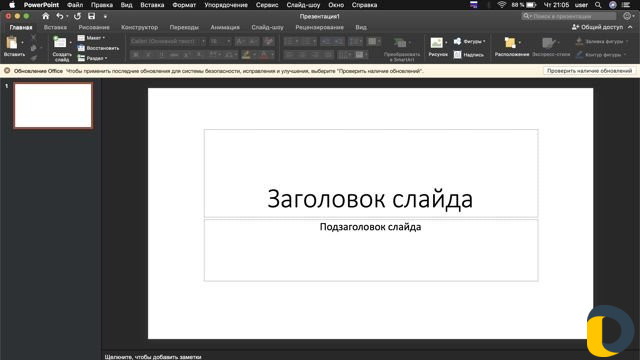Screen dimensions: 640x360
Task: Apply the red font color
Action: (264, 55)
